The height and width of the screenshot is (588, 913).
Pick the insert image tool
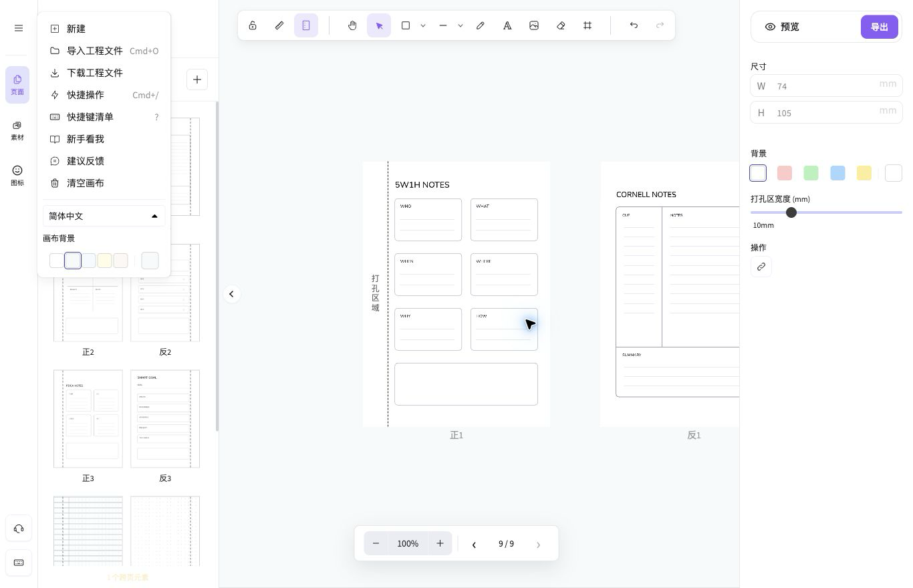[534, 25]
